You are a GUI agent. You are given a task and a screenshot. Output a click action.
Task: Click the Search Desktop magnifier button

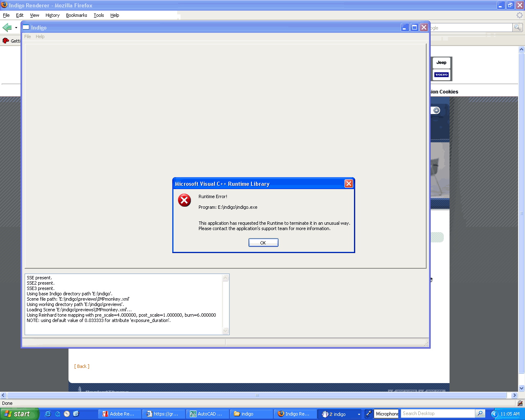pyautogui.click(x=480, y=413)
